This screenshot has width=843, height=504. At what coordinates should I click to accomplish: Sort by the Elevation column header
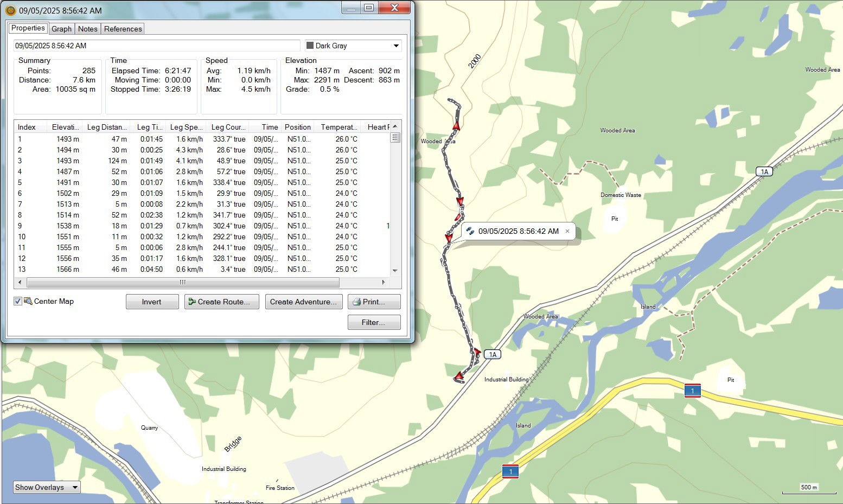pyautogui.click(x=65, y=127)
